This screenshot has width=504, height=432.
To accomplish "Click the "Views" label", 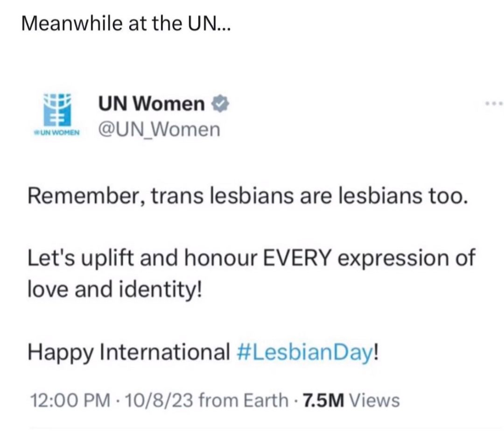I will tap(374, 401).
